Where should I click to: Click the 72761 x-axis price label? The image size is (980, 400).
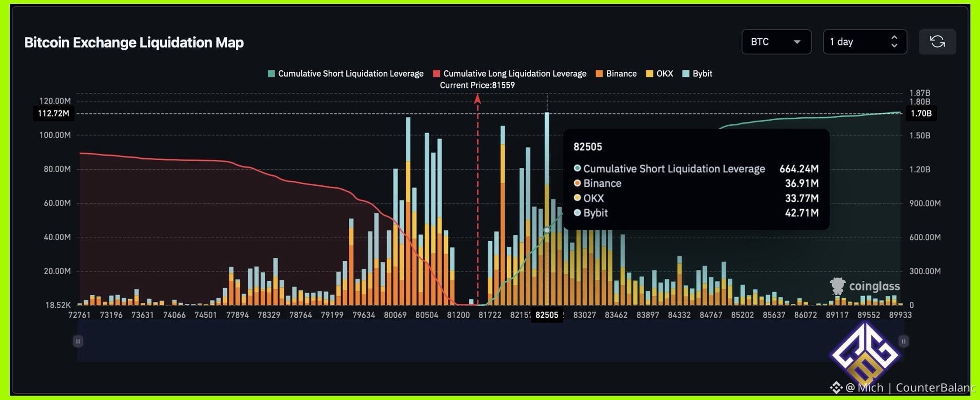pos(79,315)
